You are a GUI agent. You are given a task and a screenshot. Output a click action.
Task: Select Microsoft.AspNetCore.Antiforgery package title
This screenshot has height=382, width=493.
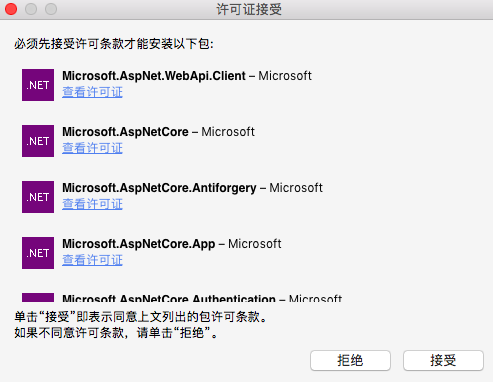coord(159,188)
